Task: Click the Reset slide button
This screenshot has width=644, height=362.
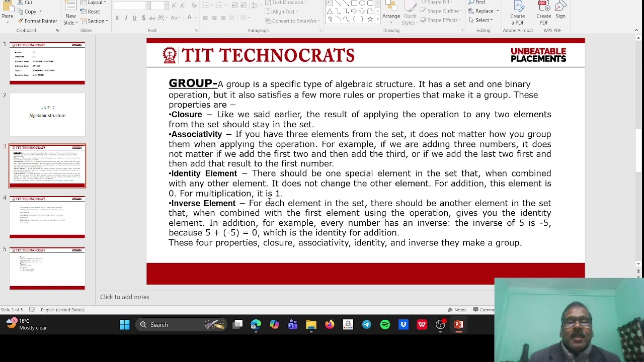Action: 91,12
